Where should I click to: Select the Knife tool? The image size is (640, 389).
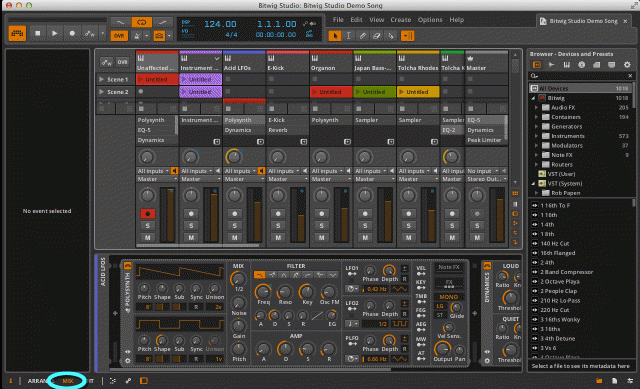click(x=391, y=36)
